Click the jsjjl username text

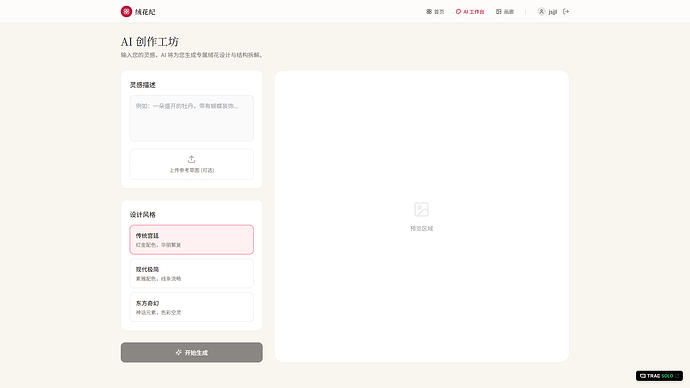[553, 12]
